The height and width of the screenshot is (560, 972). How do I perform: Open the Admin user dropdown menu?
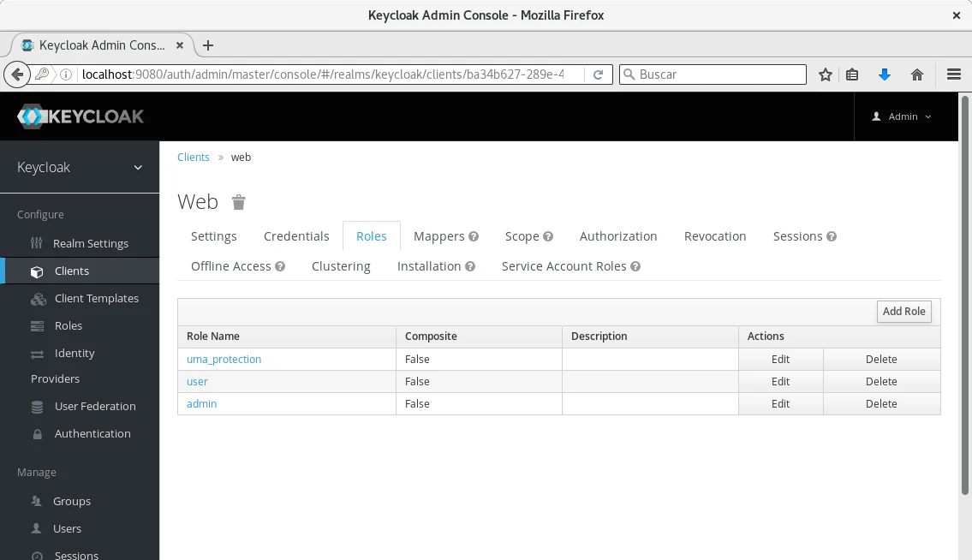902,116
